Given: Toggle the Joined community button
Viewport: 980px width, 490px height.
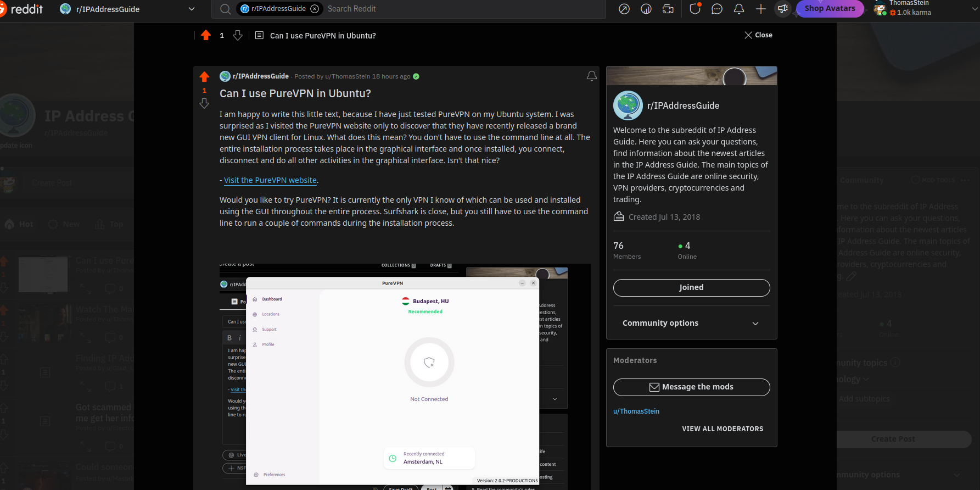Looking at the screenshot, I should coord(691,287).
